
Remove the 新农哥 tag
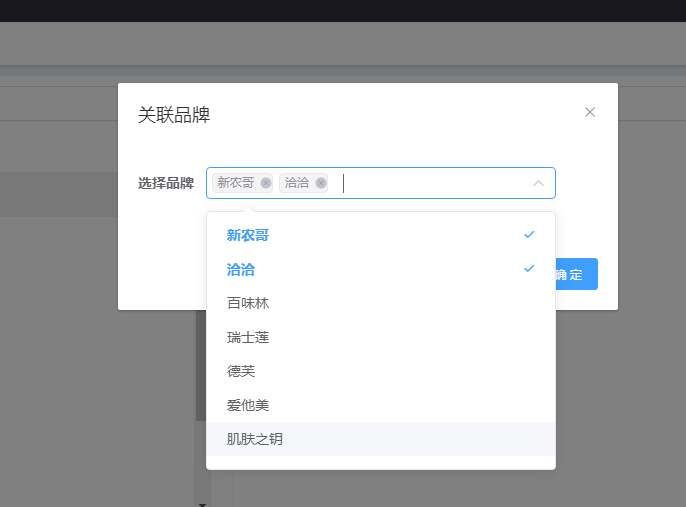[x=265, y=183]
